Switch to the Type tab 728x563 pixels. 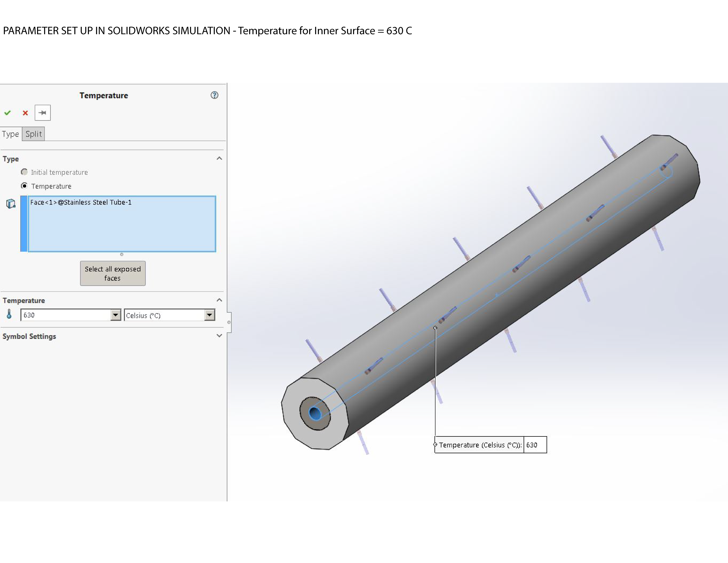10,134
